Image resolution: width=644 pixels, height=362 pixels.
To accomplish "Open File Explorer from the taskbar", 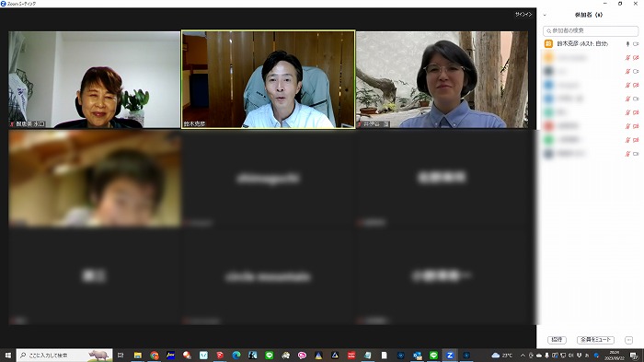I will click(x=138, y=355).
